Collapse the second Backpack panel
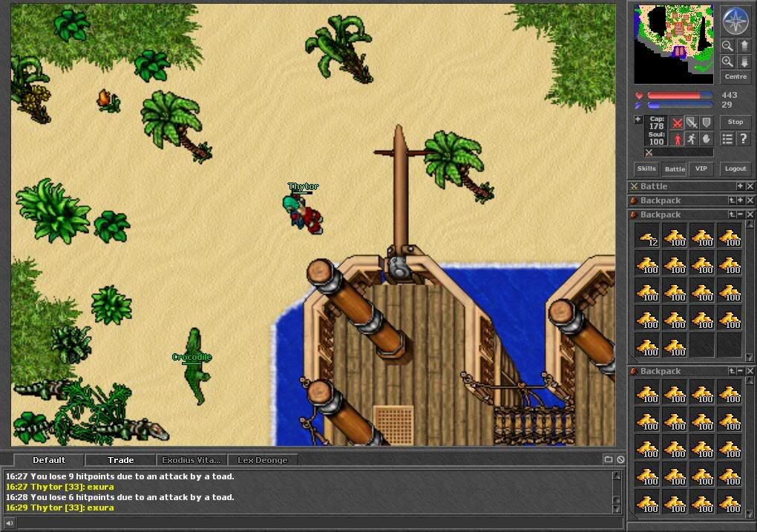The width and height of the screenshot is (757, 532). [741, 214]
